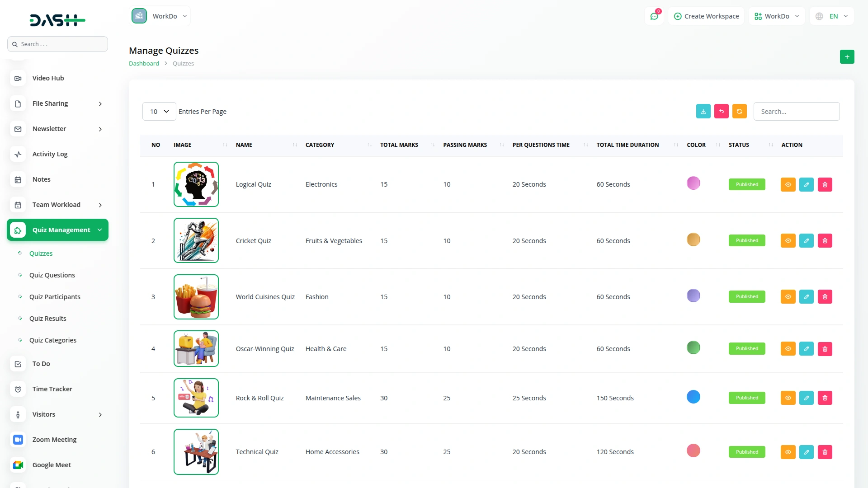Screen dimensions: 868x488
Task: Click the orange refresh table icon
Action: tap(739, 112)
